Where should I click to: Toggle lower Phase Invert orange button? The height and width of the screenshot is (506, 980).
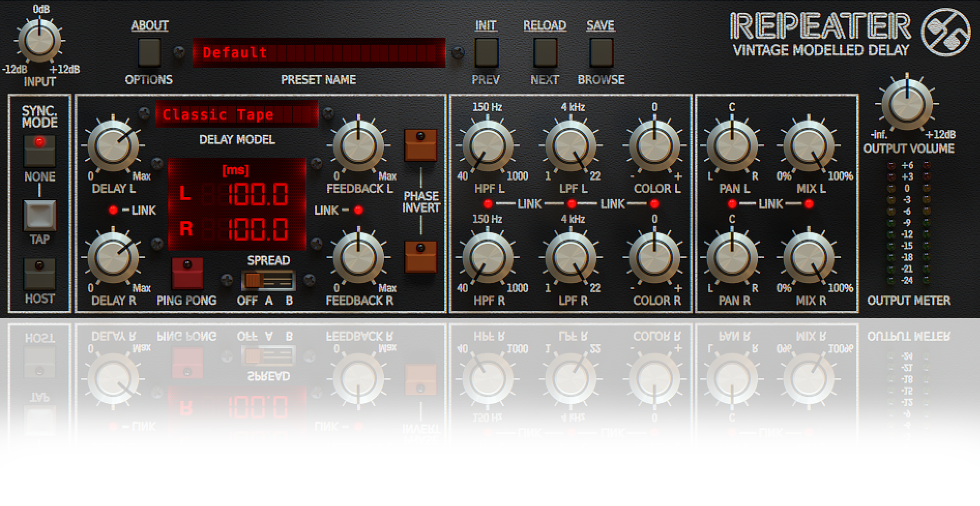coord(420,257)
